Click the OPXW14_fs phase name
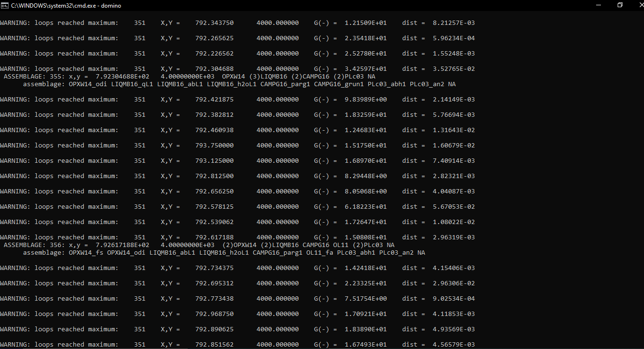This screenshot has height=349, width=644. [x=86, y=253]
